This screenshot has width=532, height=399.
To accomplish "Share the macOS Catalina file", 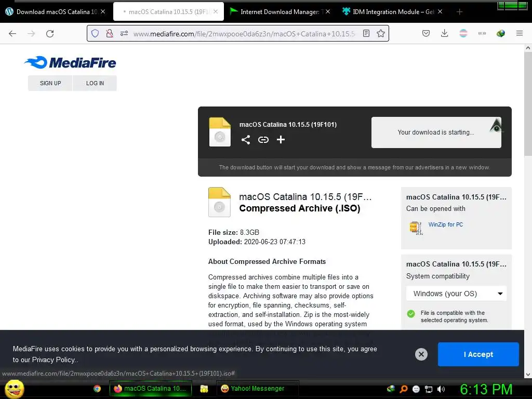I will tap(246, 139).
